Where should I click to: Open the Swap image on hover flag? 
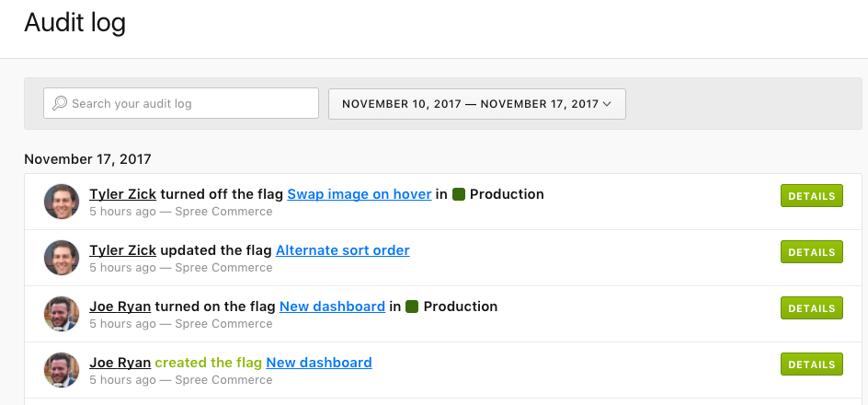pyautogui.click(x=360, y=194)
